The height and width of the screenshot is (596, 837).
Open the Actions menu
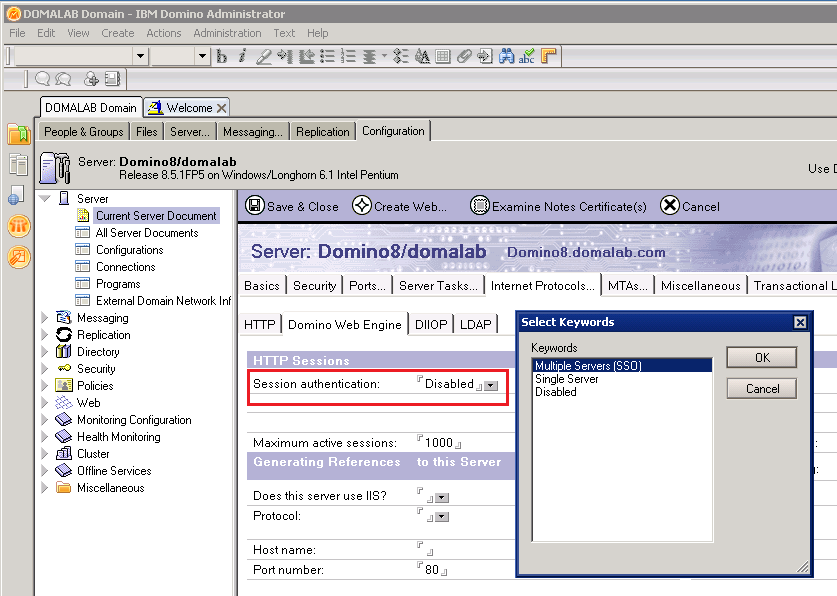coord(164,33)
